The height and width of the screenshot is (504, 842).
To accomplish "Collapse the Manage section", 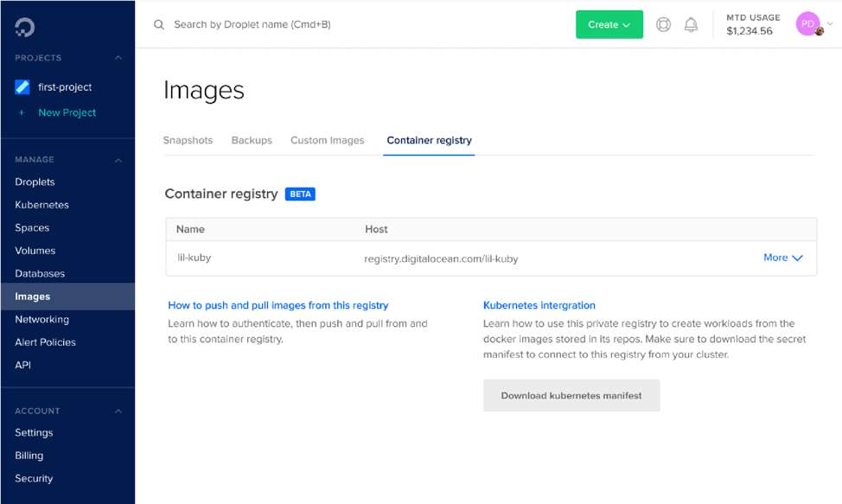I will click(118, 160).
